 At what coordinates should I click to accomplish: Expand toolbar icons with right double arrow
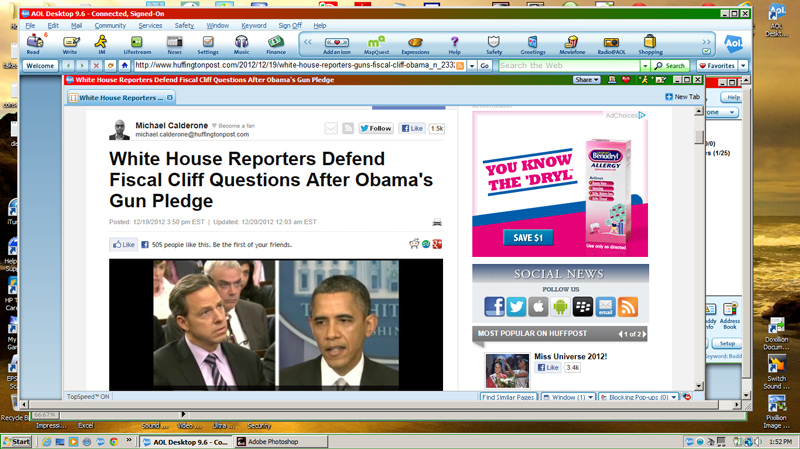[x=706, y=41]
